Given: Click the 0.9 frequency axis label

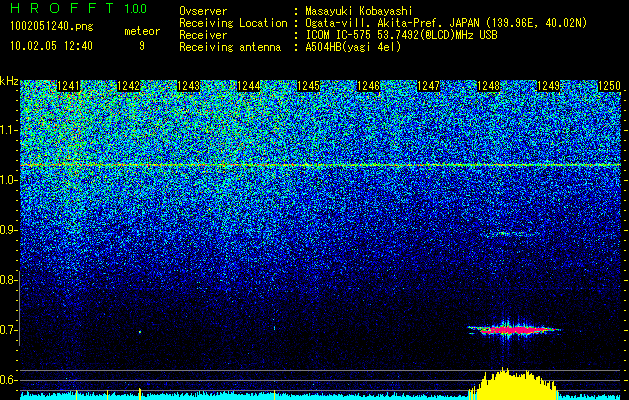Looking at the screenshot, I should tap(9, 230).
